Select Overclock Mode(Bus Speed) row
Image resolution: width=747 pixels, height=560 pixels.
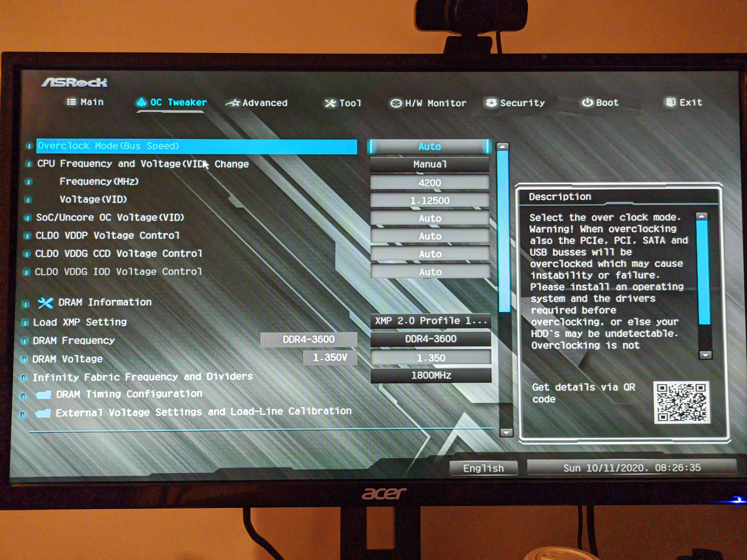(196, 146)
